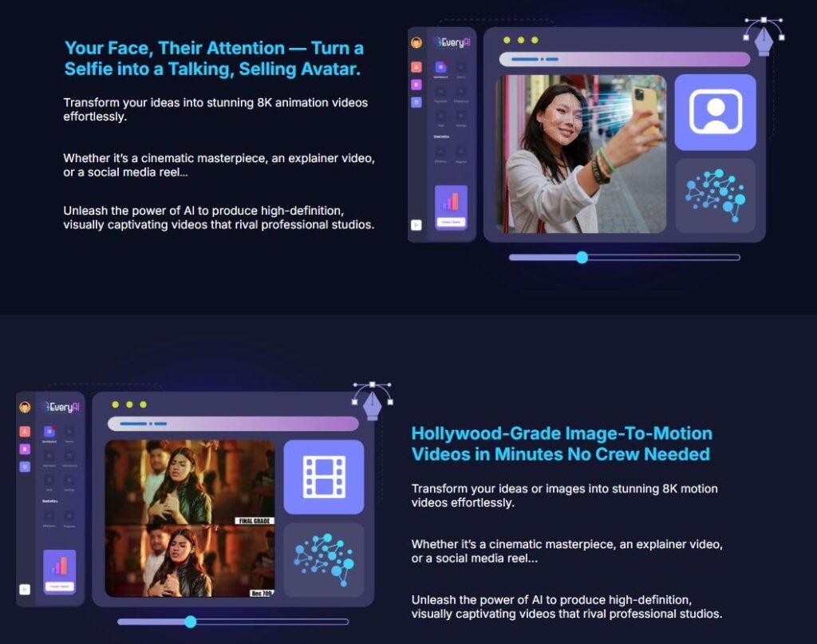Click the selfie woman image thumbnail

581,154
